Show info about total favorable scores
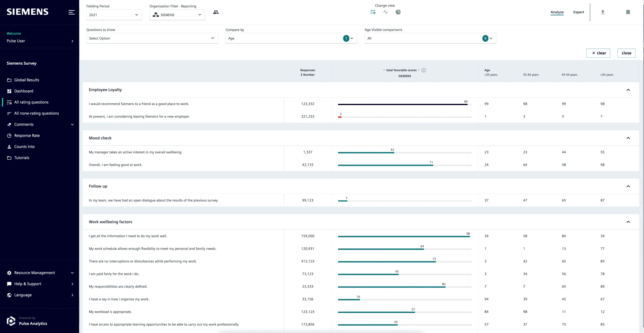This screenshot has height=333, width=644. [x=424, y=70]
